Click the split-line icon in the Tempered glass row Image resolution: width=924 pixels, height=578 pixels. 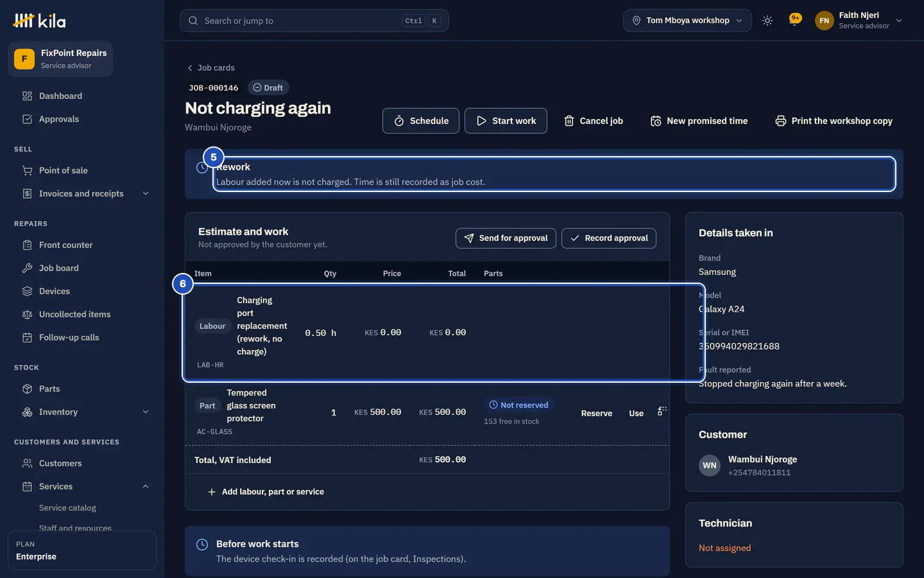(x=662, y=411)
